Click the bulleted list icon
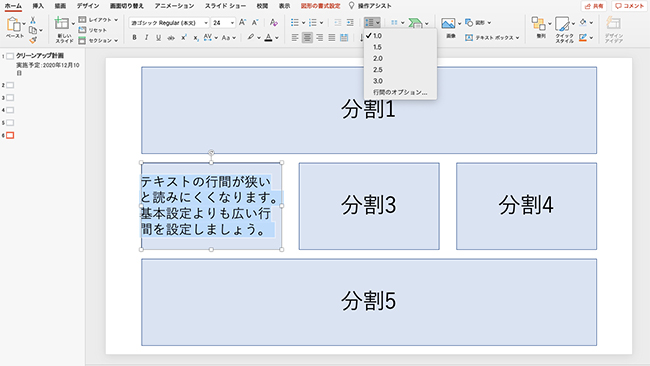The image size is (650, 366). (x=295, y=22)
